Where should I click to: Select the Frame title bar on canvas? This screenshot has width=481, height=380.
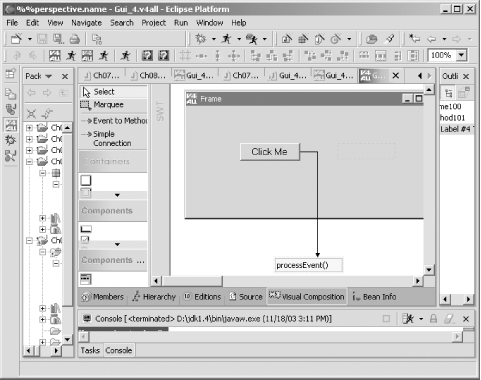tap(304, 99)
